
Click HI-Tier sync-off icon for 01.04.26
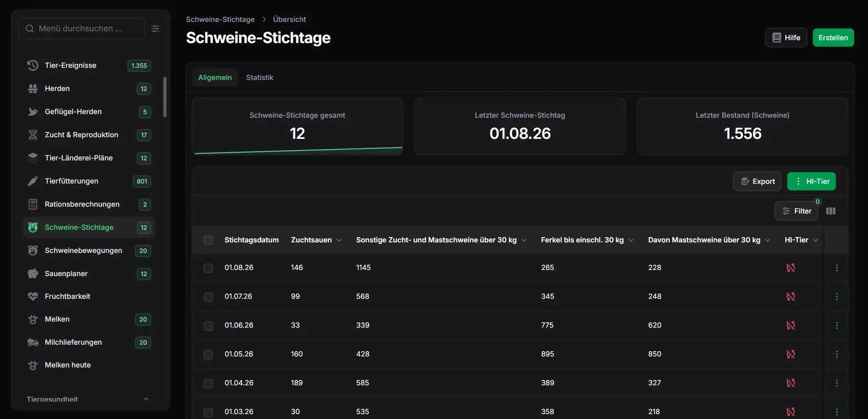tap(790, 383)
